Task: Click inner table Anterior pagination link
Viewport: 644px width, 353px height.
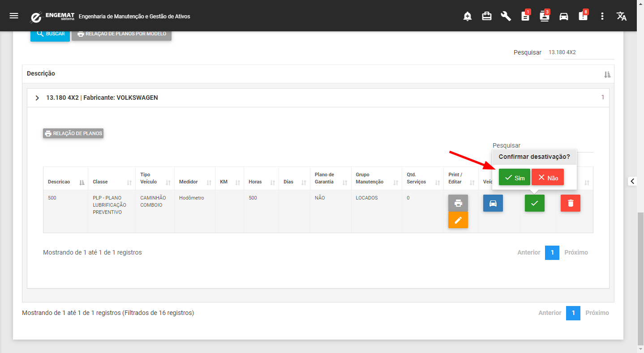Action: click(x=528, y=252)
